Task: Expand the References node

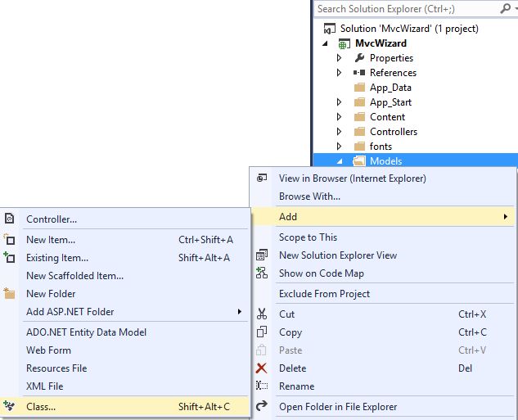Action: tap(340, 72)
